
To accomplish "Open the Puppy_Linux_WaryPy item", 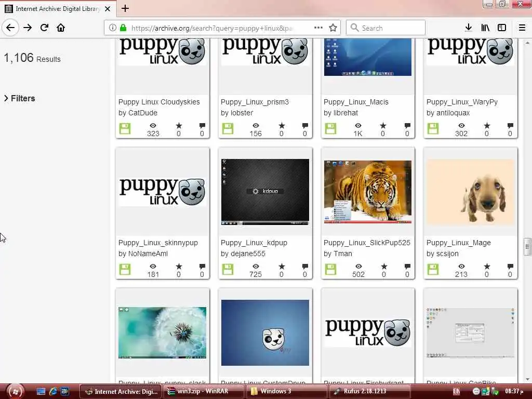I will click(462, 102).
